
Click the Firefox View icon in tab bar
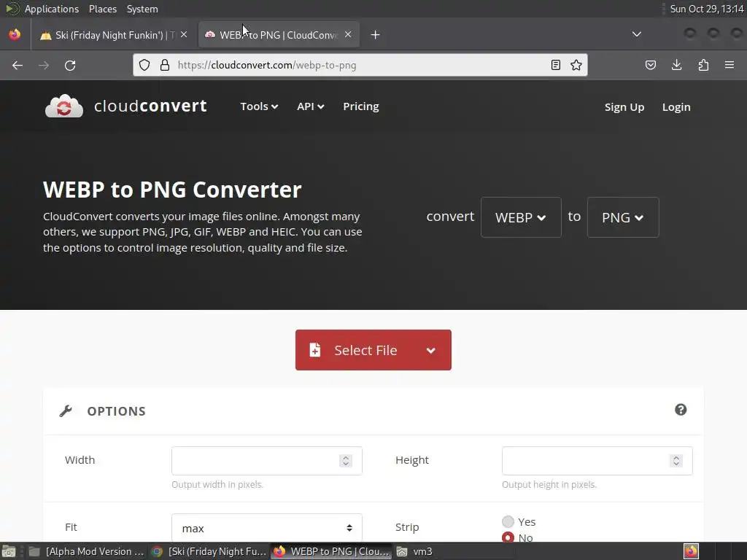click(x=15, y=35)
